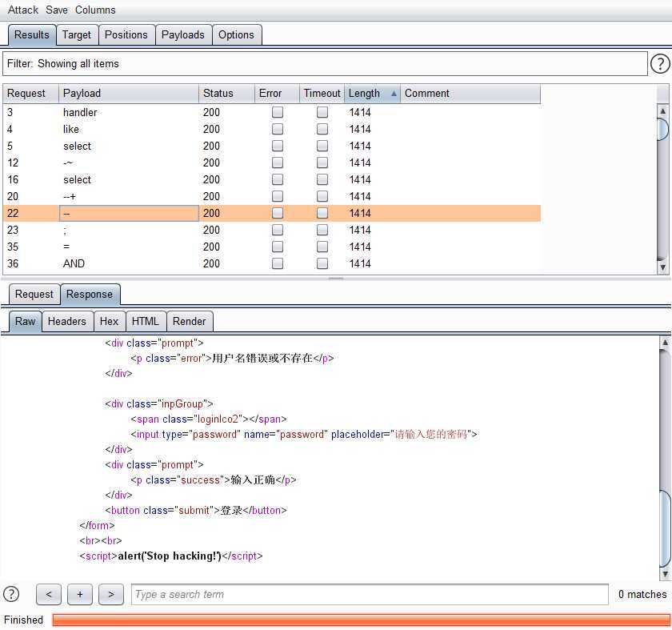Viewport: 672px width, 630px height.
Task: Select request number 23 row
Action: pyautogui.click(x=272, y=230)
